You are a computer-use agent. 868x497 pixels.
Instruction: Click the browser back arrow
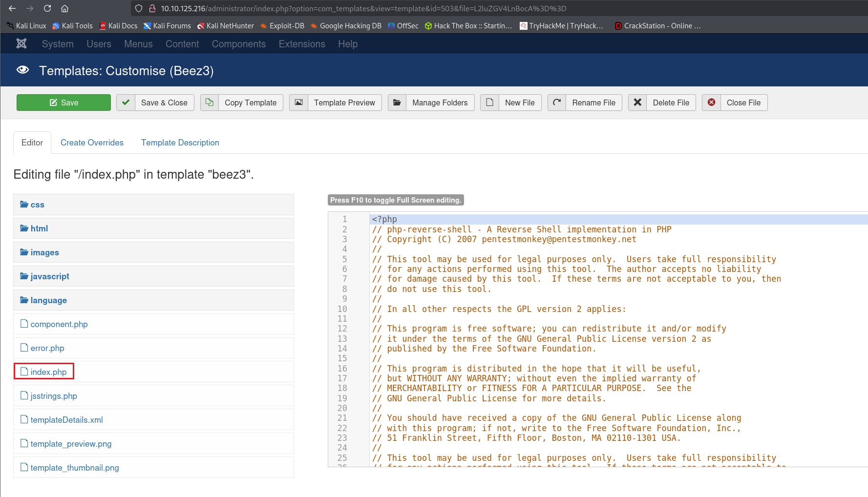tap(12, 8)
